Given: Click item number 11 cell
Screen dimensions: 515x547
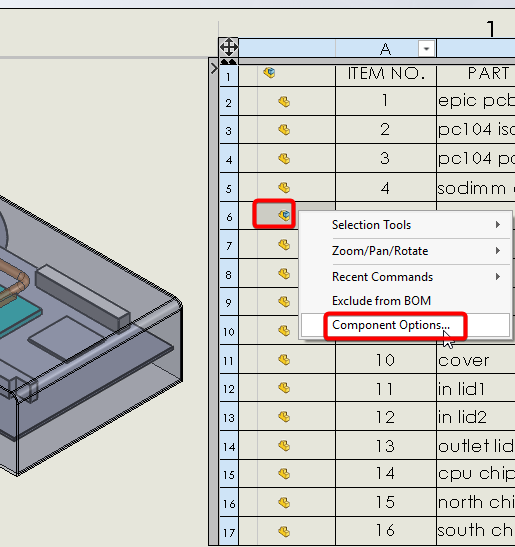Looking at the screenshot, I should coord(386,388).
